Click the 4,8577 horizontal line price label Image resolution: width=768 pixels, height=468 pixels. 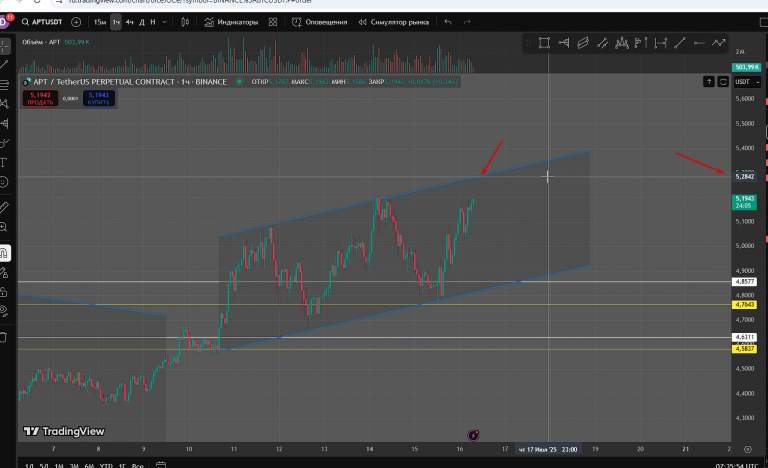(x=744, y=282)
